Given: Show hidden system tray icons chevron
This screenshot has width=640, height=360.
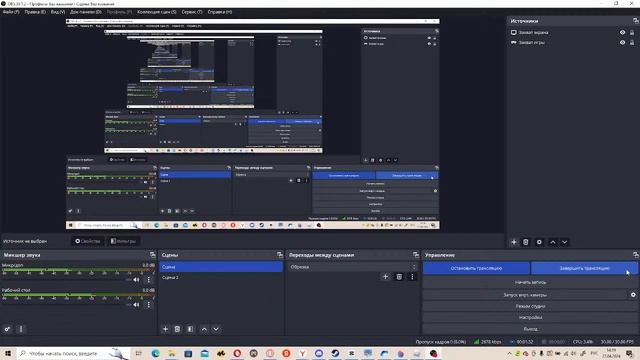Looking at the screenshot, I should click(509, 353).
